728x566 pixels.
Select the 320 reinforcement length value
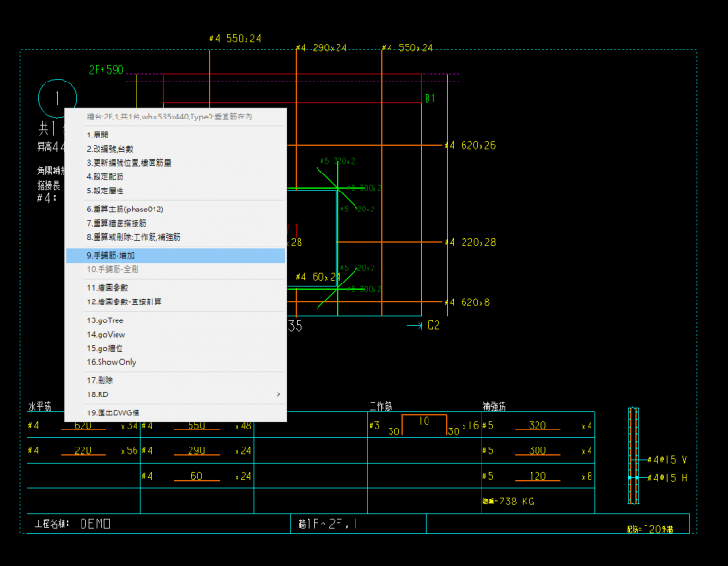coord(537,426)
